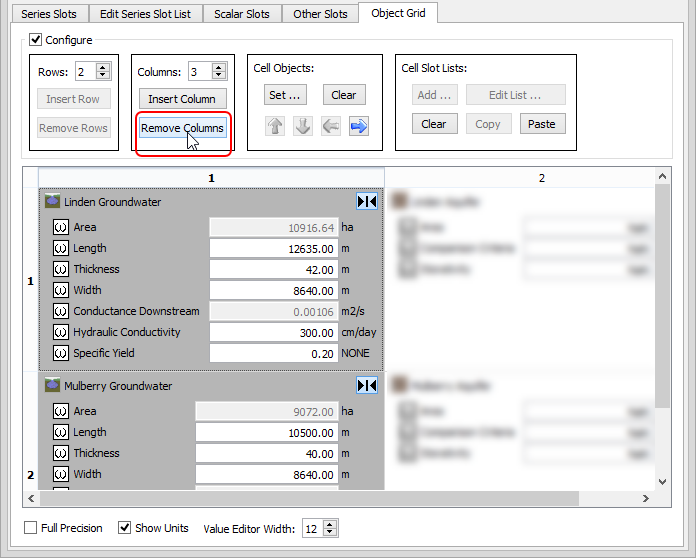Toggle the Show Units checkbox
This screenshot has height=558, width=696.
pyautogui.click(x=125, y=527)
